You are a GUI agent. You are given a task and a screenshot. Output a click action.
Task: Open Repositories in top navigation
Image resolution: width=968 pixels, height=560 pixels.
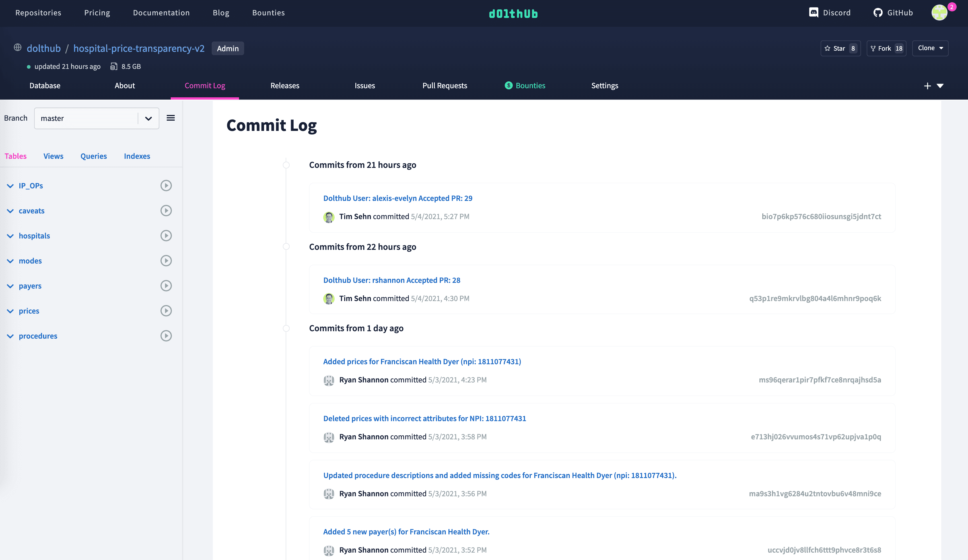pyautogui.click(x=38, y=13)
